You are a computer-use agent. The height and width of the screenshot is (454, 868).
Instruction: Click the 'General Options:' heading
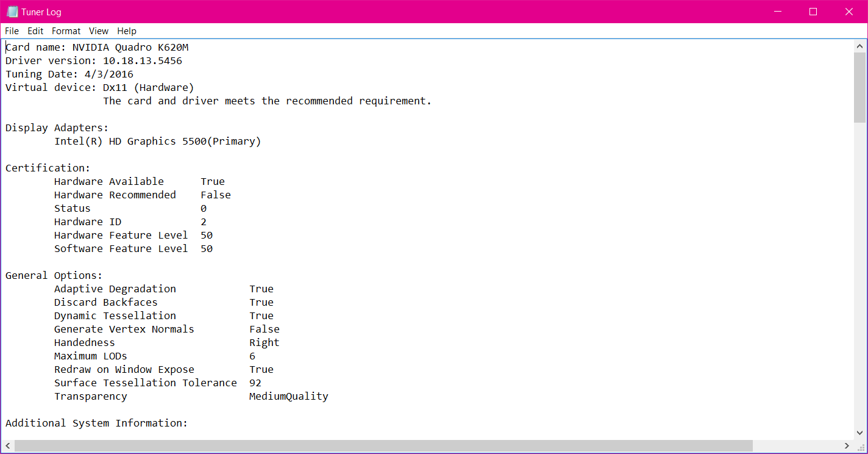(54, 275)
